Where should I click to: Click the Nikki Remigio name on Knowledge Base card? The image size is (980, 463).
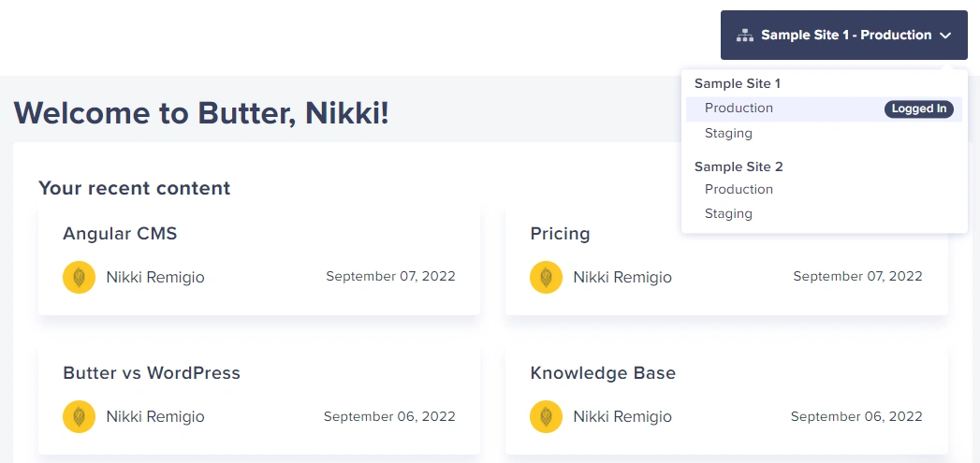[x=622, y=417]
